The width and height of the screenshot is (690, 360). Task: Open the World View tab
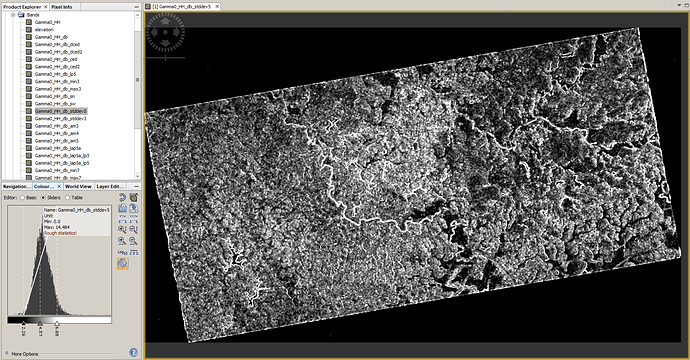click(78, 187)
